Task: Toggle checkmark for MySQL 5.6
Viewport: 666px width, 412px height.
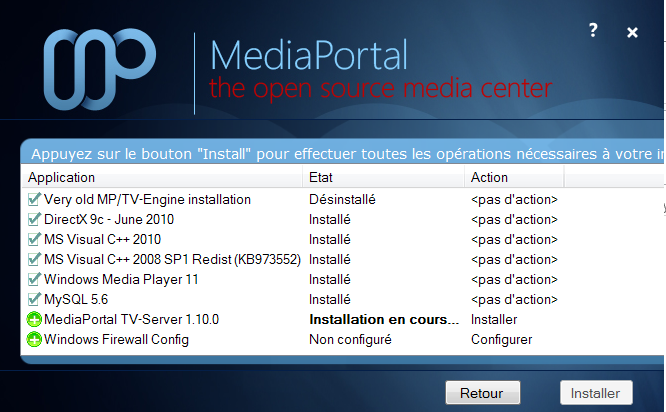Action: click(x=34, y=299)
